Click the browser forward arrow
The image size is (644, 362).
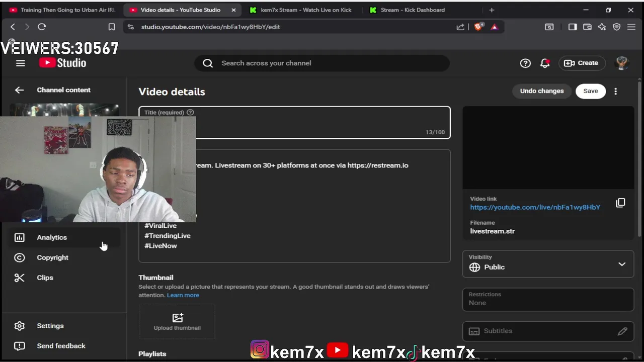pyautogui.click(x=27, y=27)
